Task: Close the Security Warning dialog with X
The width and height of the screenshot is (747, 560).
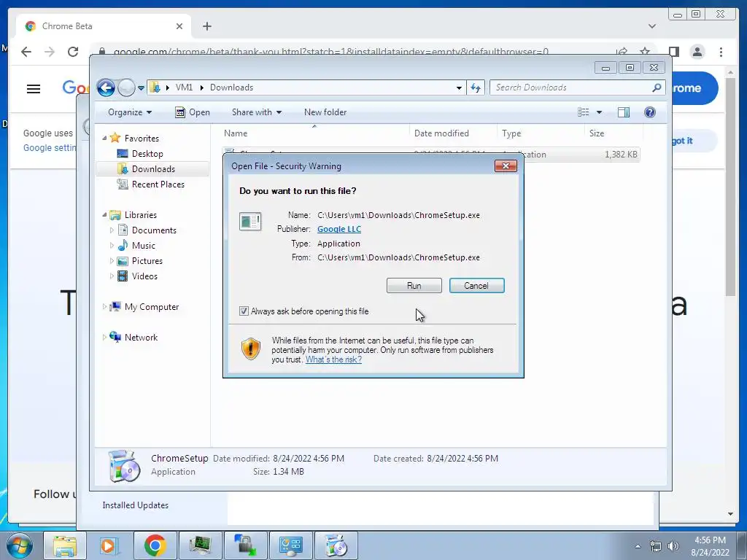Action: pos(506,166)
